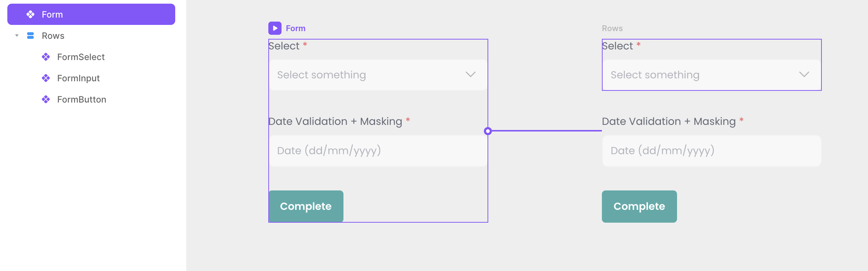Collapse the Rows tree item arrow

(17, 36)
